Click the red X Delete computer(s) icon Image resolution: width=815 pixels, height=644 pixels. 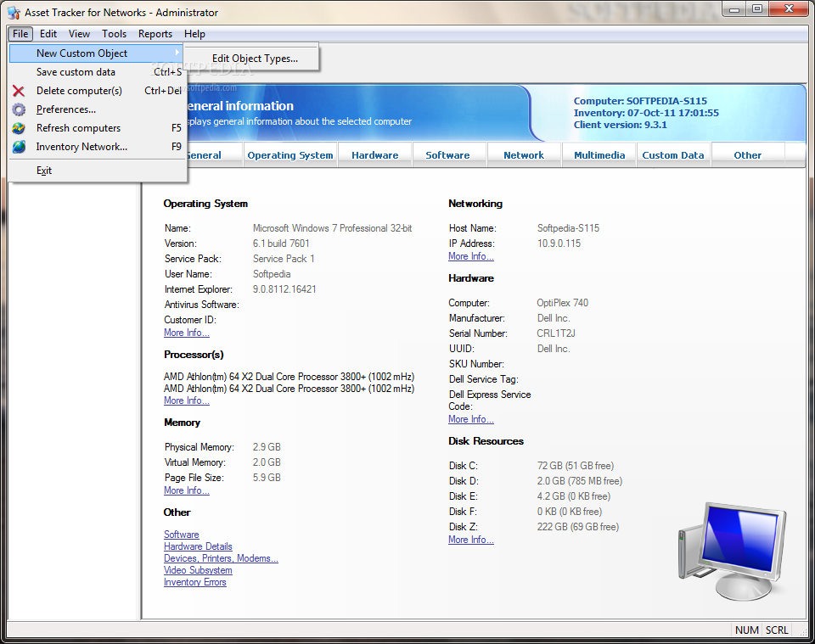[19, 91]
